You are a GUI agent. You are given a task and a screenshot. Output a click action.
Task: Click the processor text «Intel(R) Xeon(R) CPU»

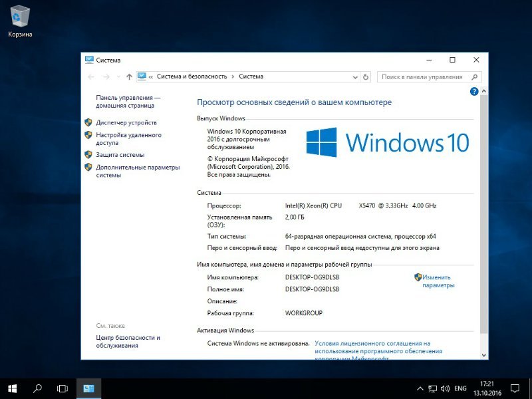[313, 205]
